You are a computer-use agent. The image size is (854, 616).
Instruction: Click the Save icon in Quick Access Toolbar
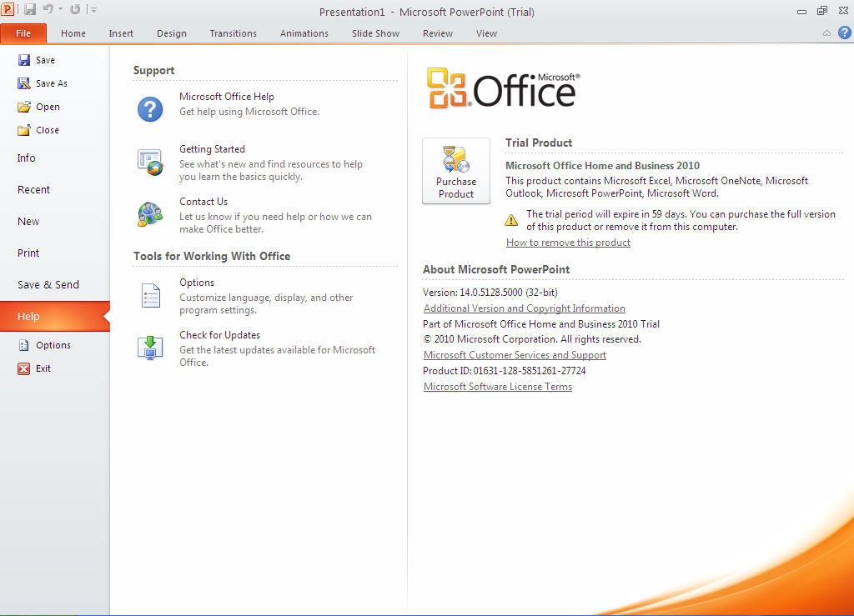coord(30,9)
